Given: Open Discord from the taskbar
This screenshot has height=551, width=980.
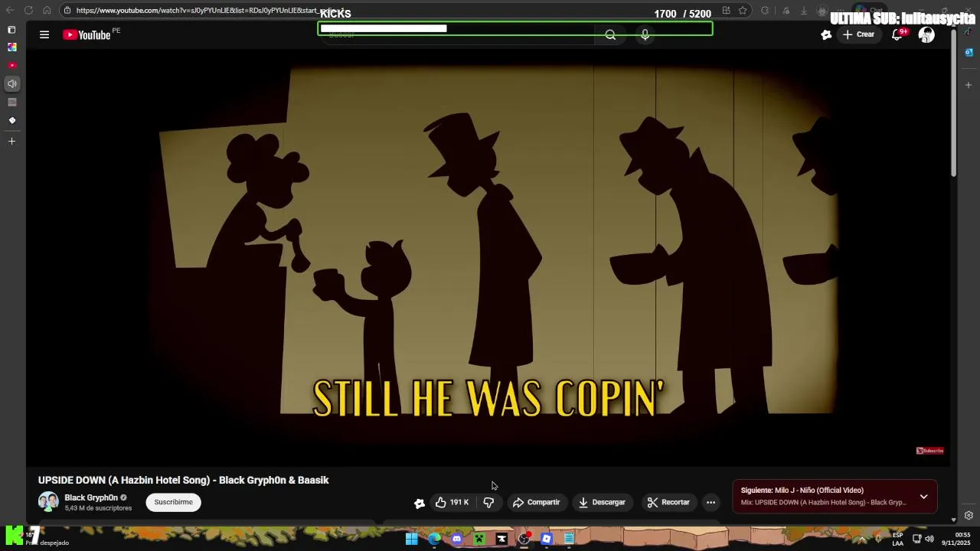Looking at the screenshot, I should pos(457,539).
